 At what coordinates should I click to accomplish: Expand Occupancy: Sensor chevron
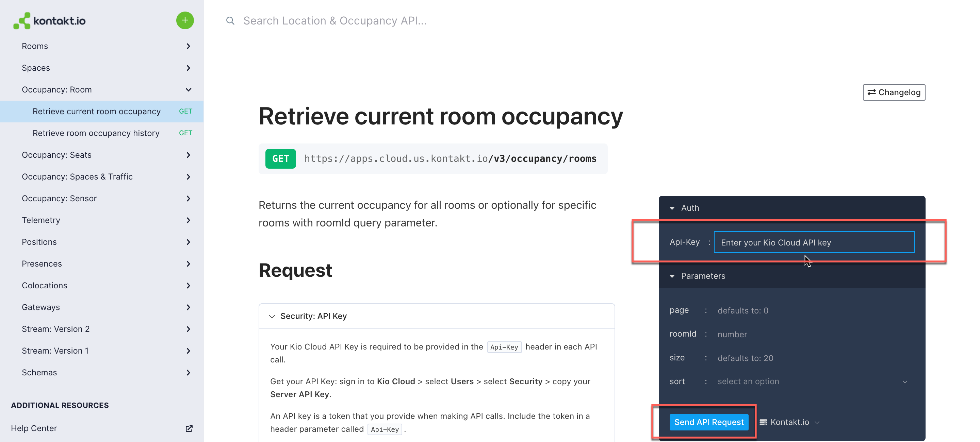(x=188, y=198)
